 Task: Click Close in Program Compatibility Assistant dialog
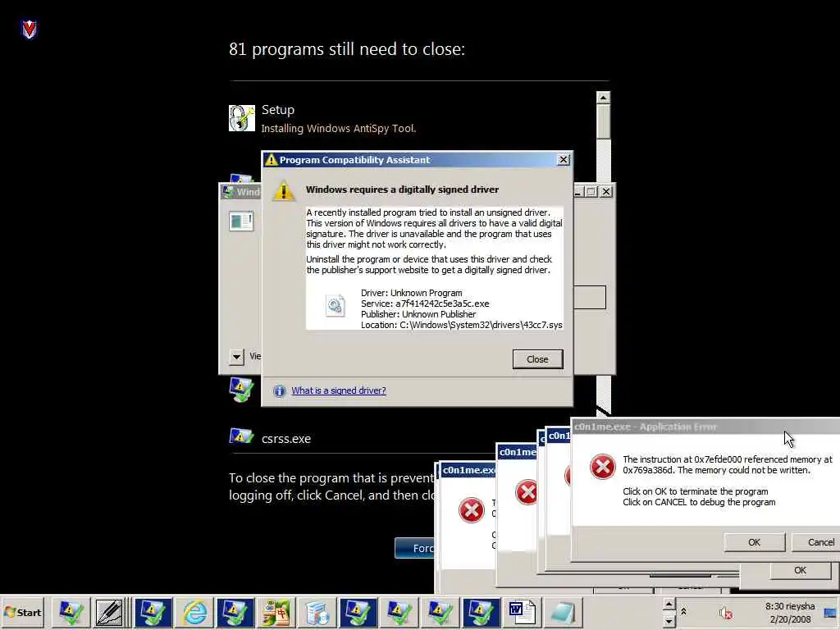[x=537, y=359]
